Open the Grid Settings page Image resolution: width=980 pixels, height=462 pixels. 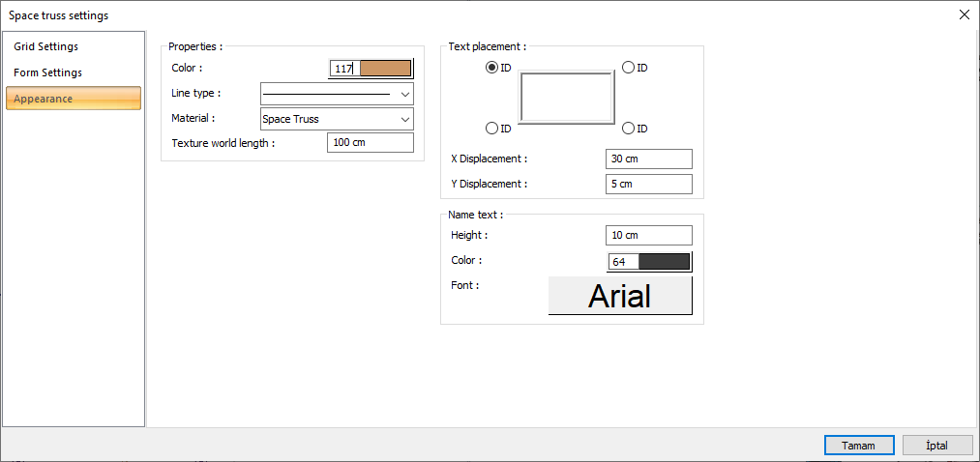pyautogui.click(x=46, y=46)
